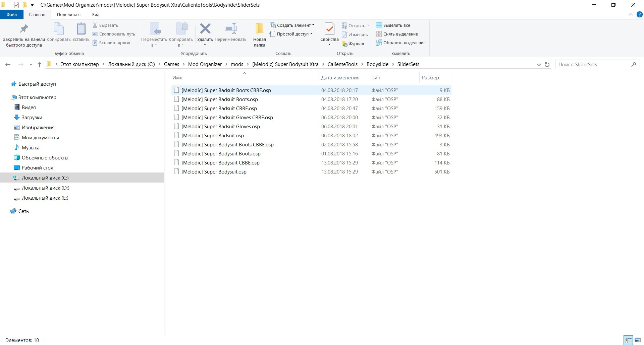Switch to large thumbnails view icon
Image resolution: width=644 pixels, height=345 pixels.
point(638,340)
